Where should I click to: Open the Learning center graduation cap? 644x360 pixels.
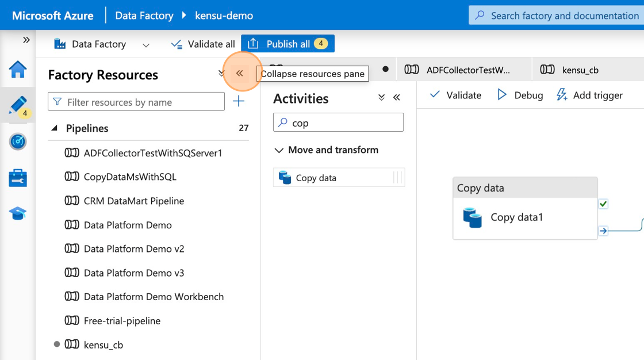coord(18,213)
